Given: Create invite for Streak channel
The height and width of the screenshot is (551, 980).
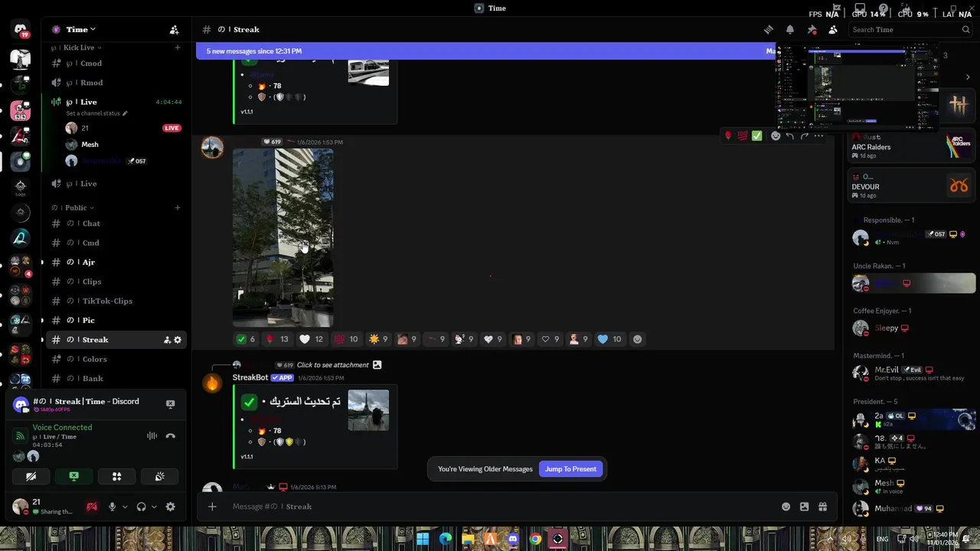Looking at the screenshot, I should (167, 340).
